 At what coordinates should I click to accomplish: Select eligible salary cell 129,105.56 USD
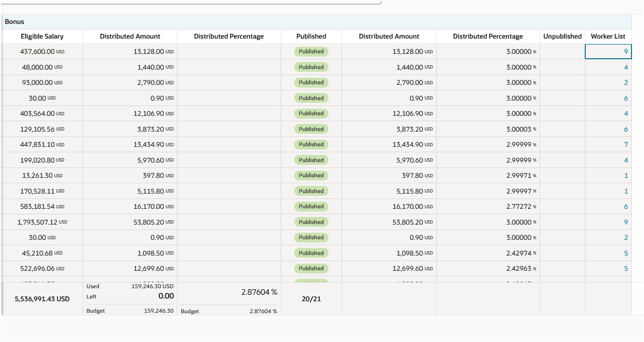tap(42, 129)
